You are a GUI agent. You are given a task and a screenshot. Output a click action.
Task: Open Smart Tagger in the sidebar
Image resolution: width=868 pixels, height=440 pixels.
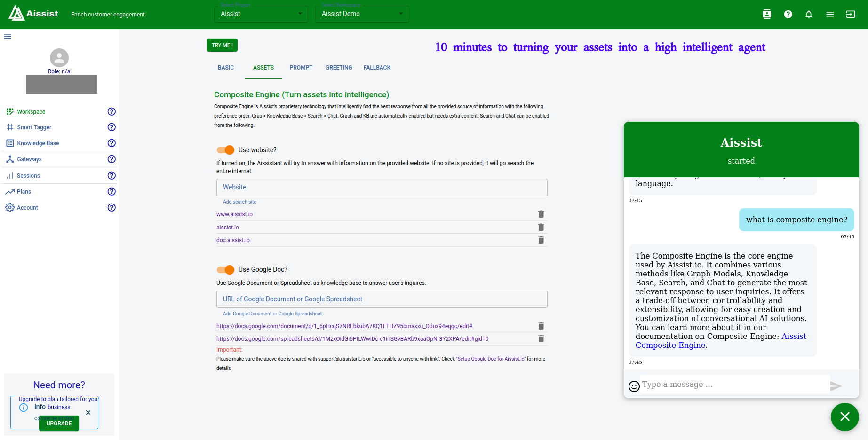[x=34, y=127]
